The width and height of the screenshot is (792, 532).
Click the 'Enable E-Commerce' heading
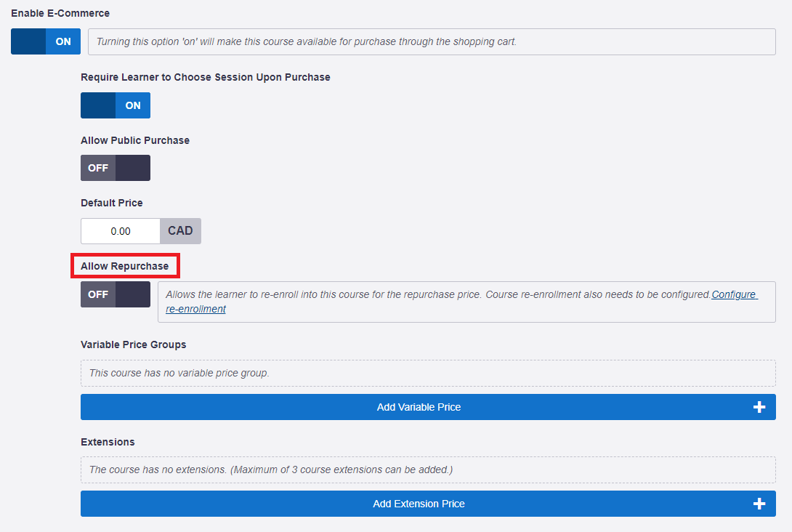pyautogui.click(x=60, y=13)
